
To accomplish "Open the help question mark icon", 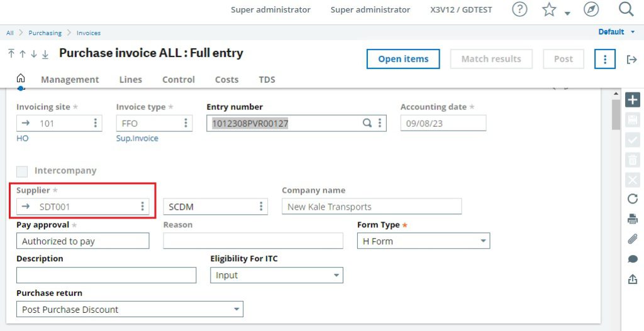I will click(x=519, y=9).
